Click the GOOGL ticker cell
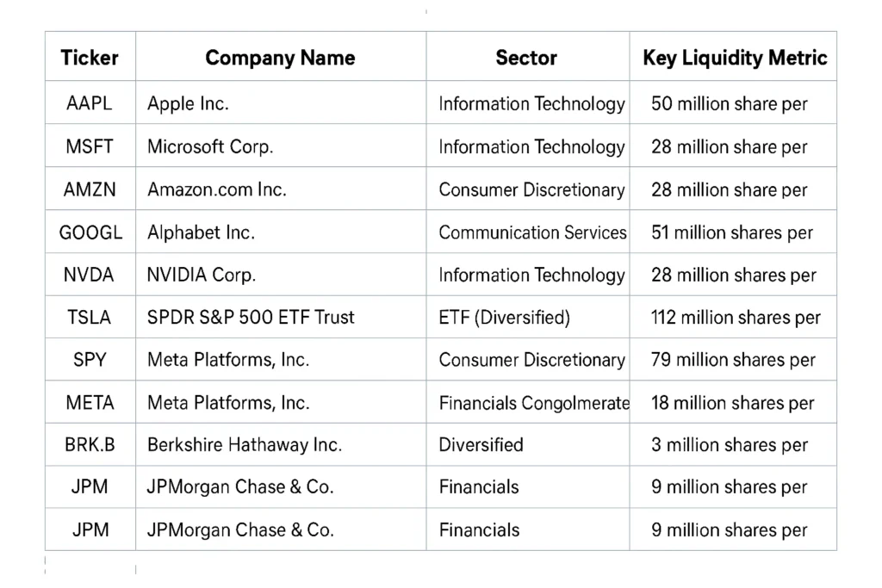This screenshot has height=588, width=882. point(90,232)
